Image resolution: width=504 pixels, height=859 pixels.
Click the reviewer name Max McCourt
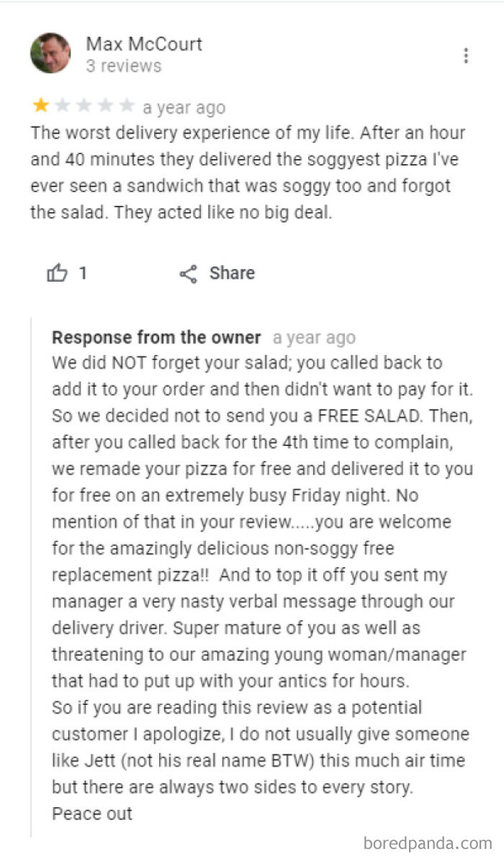click(144, 44)
